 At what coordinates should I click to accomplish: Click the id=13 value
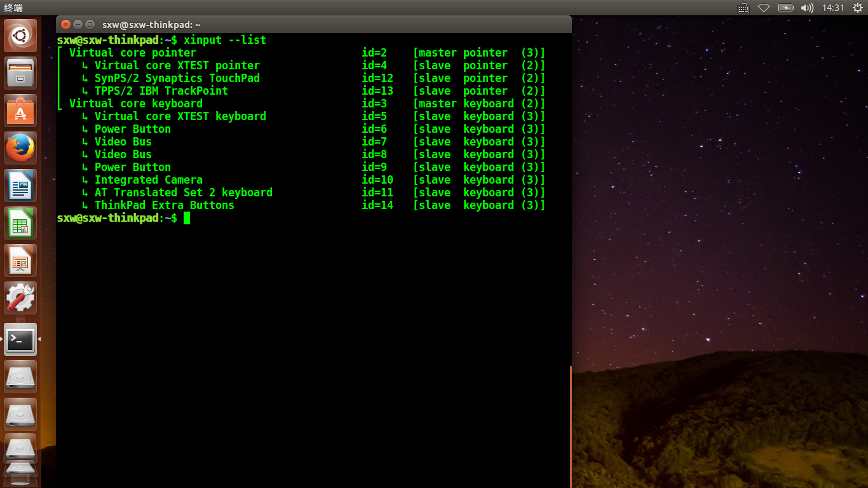tap(377, 91)
